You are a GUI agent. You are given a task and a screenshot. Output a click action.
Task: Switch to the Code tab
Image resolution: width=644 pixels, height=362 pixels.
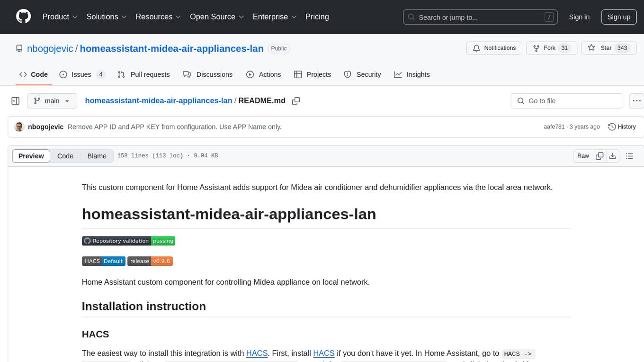pos(33,74)
